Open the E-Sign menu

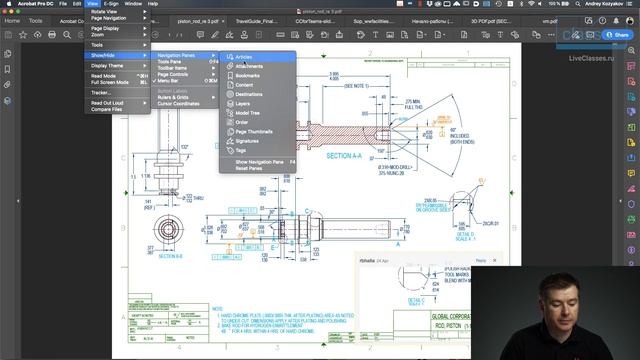(x=111, y=4)
